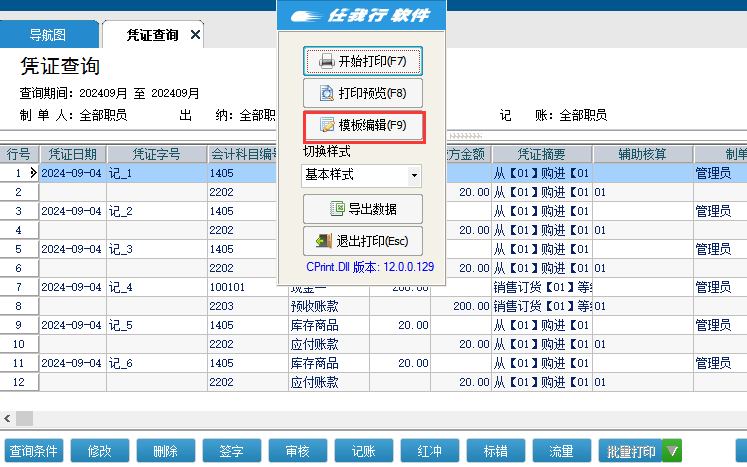This screenshot has height=467, width=747.
Task: Click the 凭证日期 column header
Action: [72, 154]
